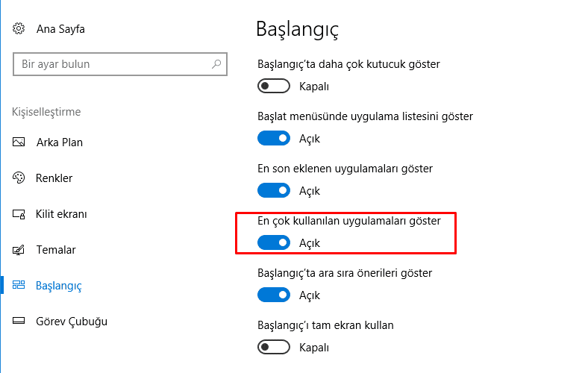This screenshot has height=373, width=588.
Task: Enable "Başlangıç'ta daha çok kutucuk göster" toggle
Action: coord(273,87)
